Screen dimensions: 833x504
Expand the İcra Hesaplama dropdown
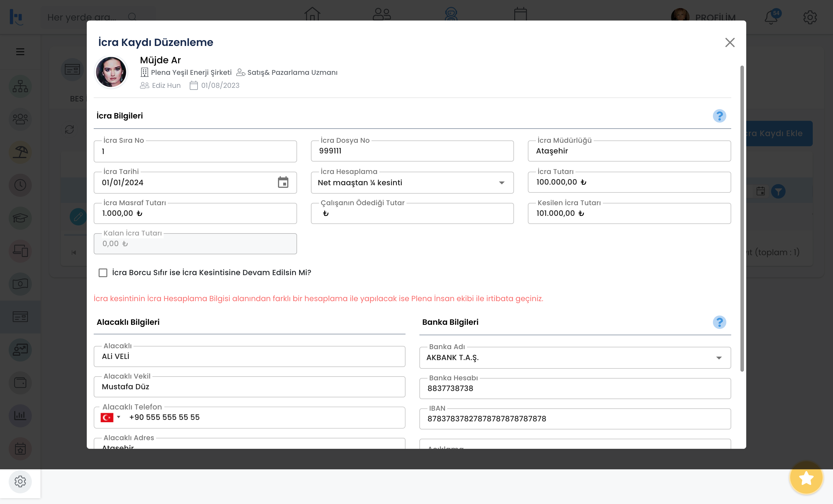[501, 183]
